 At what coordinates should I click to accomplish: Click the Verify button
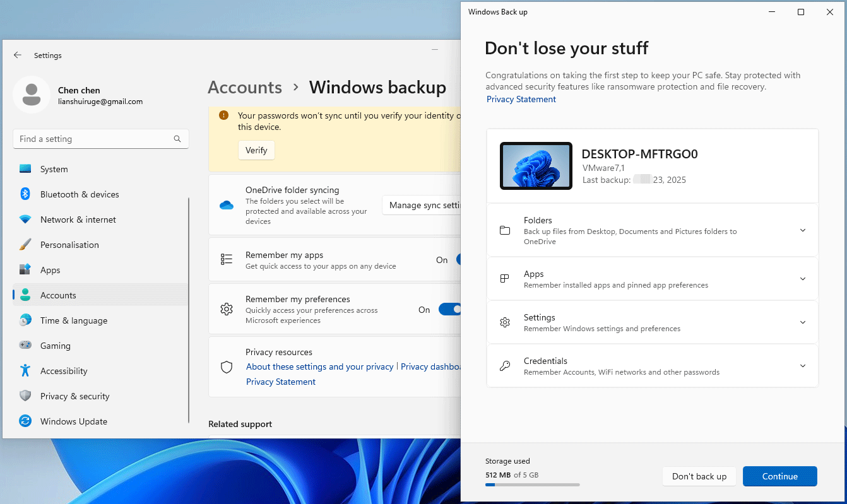(x=256, y=150)
